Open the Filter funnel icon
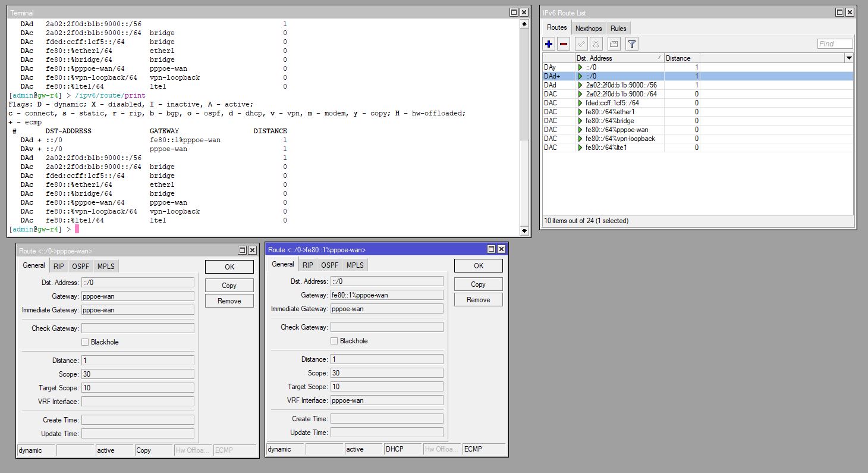The image size is (868, 473). tap(632, 44)
